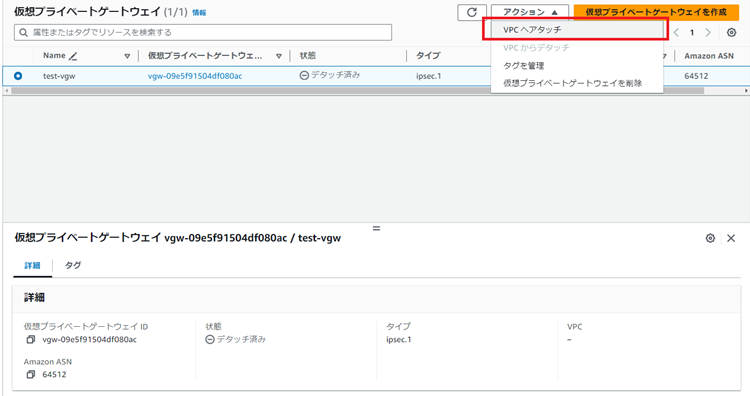Click test-vgw name cell

coord(59,76)
